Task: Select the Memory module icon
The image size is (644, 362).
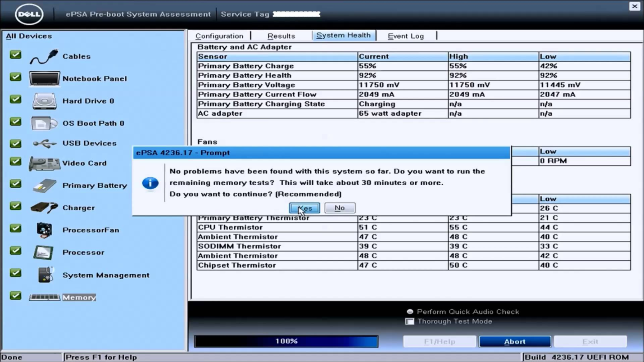Action: coord(43,297)
